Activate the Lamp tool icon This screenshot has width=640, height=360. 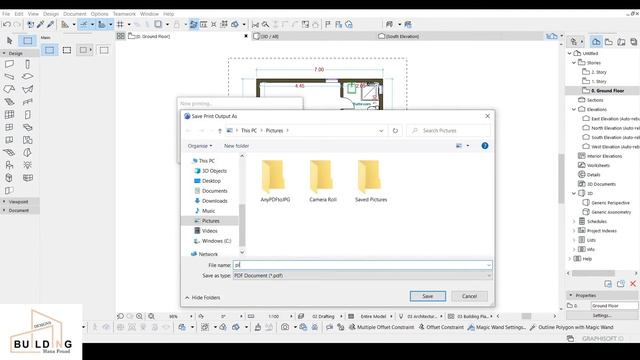coord(27,165)
